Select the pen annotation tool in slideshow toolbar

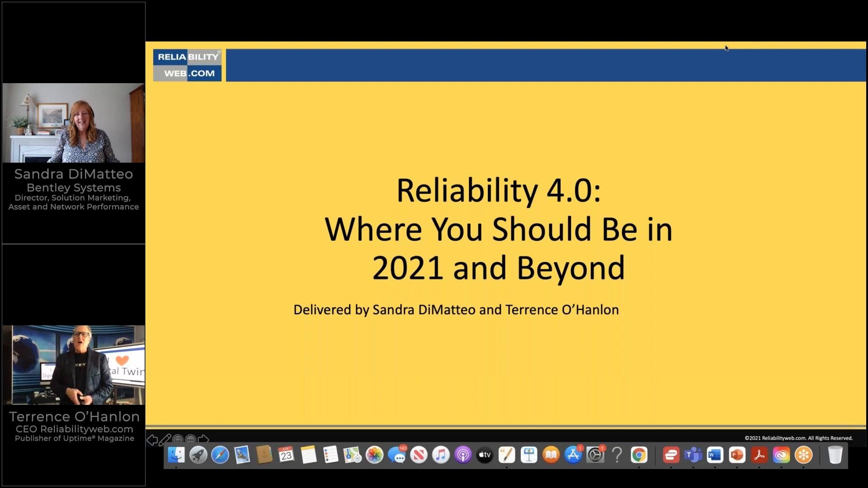165,439
